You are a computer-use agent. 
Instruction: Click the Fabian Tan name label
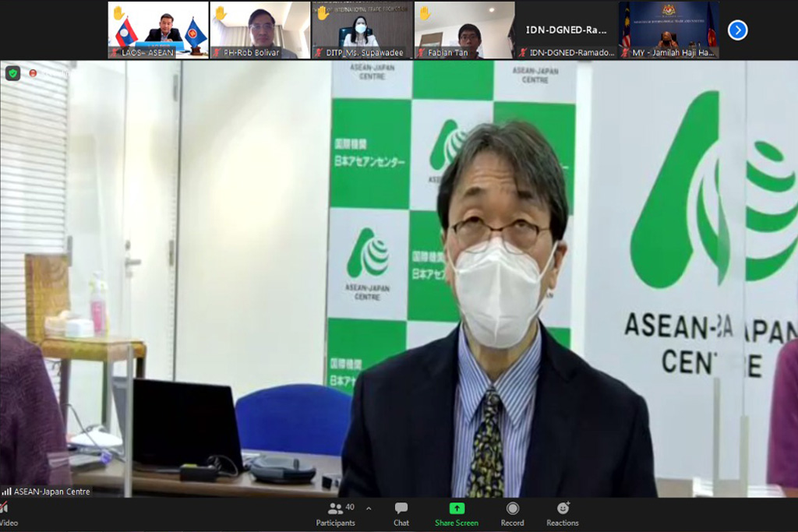[448, 52]
